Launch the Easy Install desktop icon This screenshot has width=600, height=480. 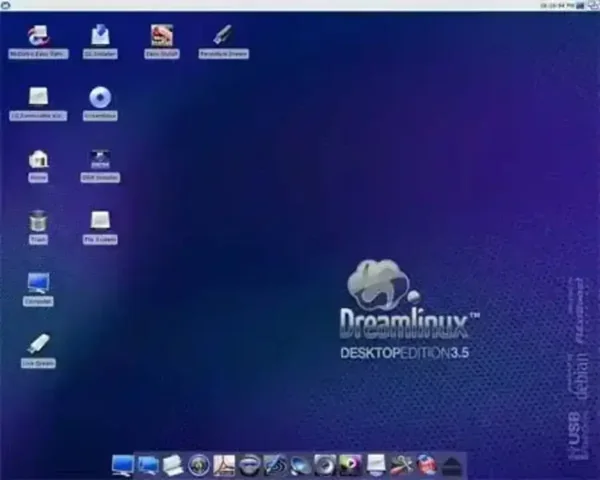(162, 35)
